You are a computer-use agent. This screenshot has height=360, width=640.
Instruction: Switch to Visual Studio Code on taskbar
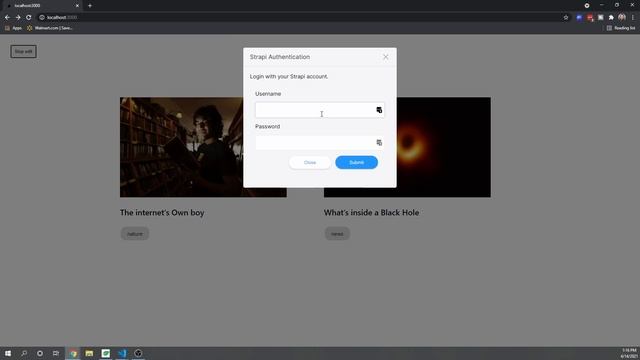tap(122, 353)
